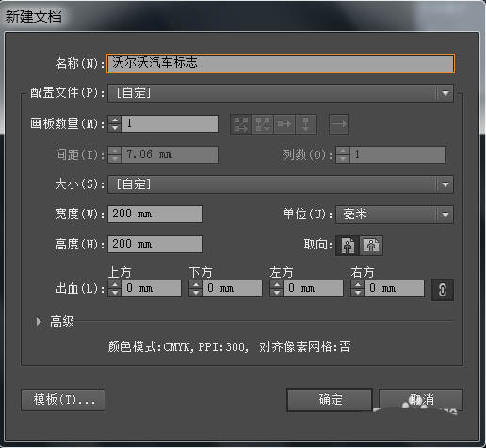
Task: Set landscape orientation icon
Action: [x=371, y=246]
